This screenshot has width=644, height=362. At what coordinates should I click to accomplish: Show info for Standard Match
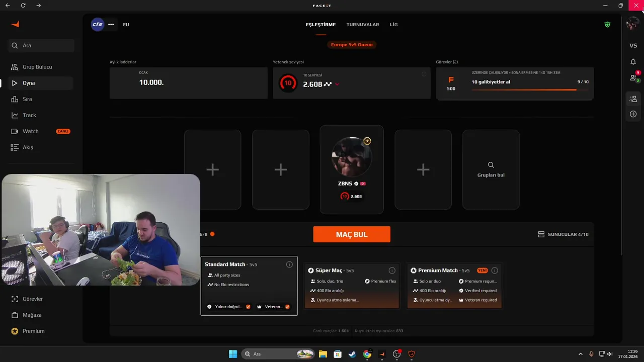[289, 264]
